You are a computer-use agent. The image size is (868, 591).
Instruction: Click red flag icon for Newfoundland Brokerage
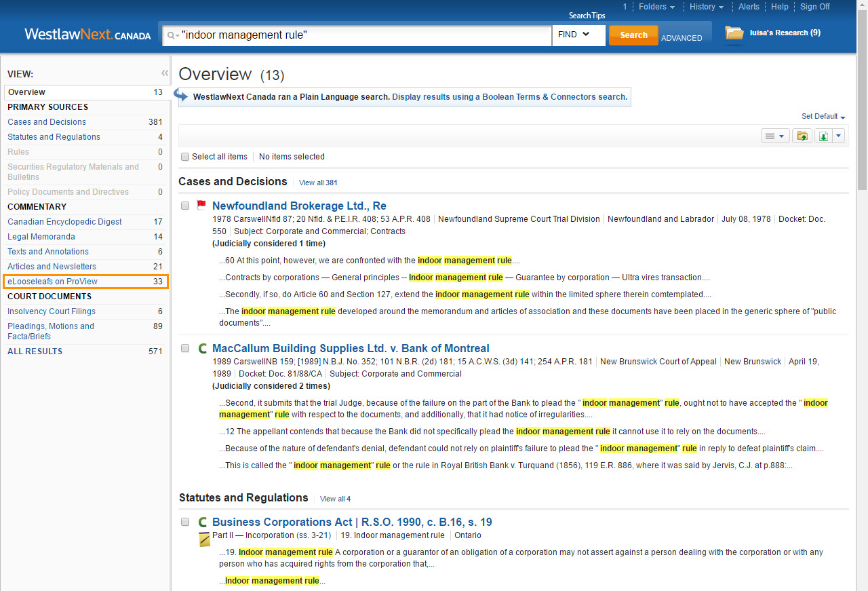[x=201, y=205]
